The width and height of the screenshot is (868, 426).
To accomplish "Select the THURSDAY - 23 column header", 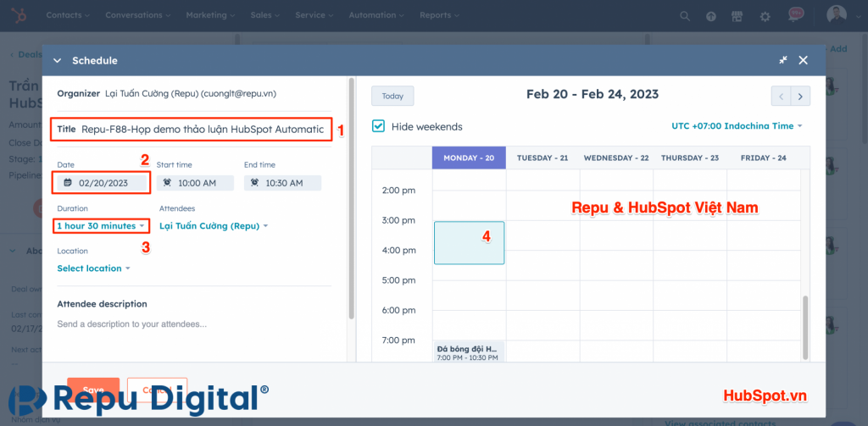I will click(x=690, y=158).
